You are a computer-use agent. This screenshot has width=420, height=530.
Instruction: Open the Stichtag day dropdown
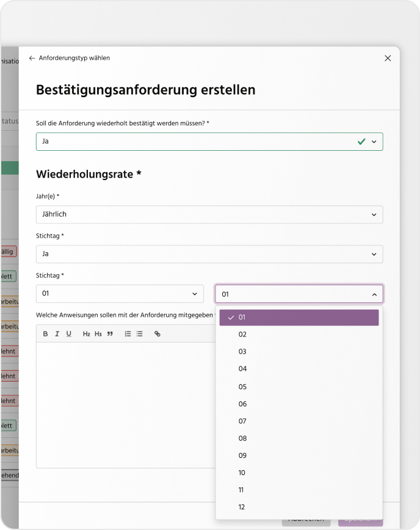[120, 294]
